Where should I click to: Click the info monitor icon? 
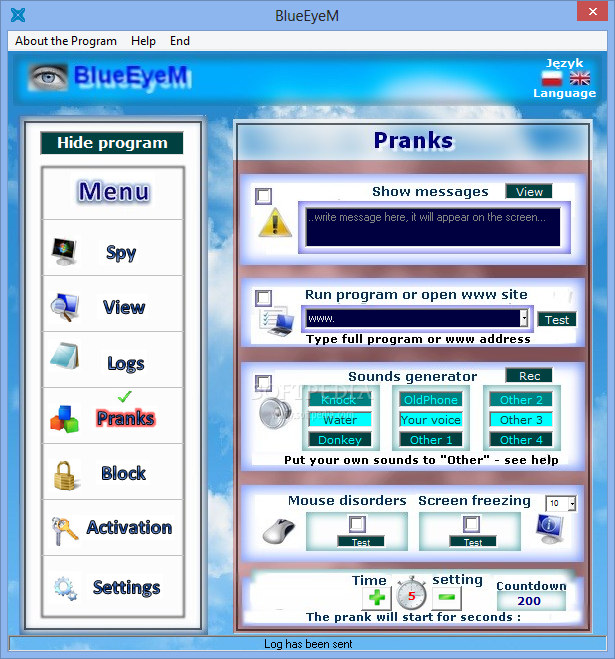550,529
